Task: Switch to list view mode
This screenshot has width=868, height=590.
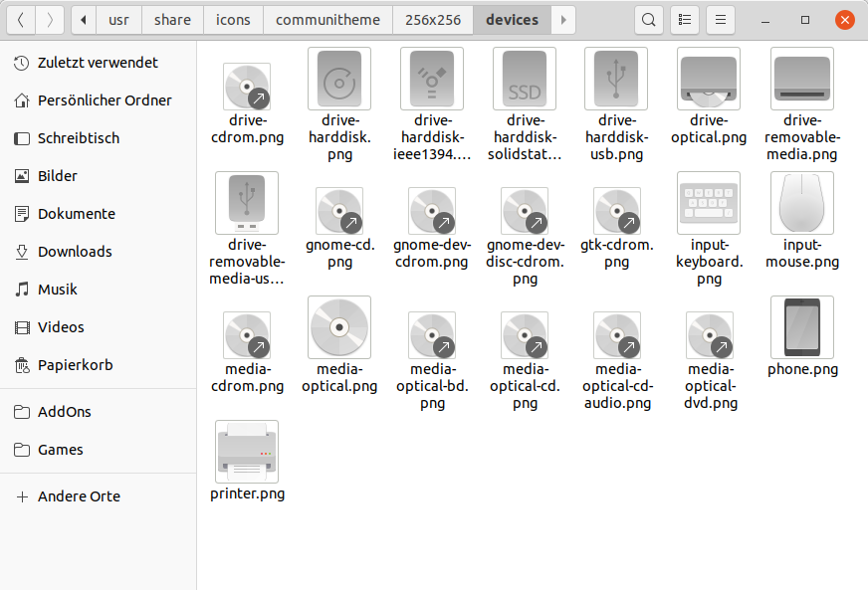Action: 685,20
